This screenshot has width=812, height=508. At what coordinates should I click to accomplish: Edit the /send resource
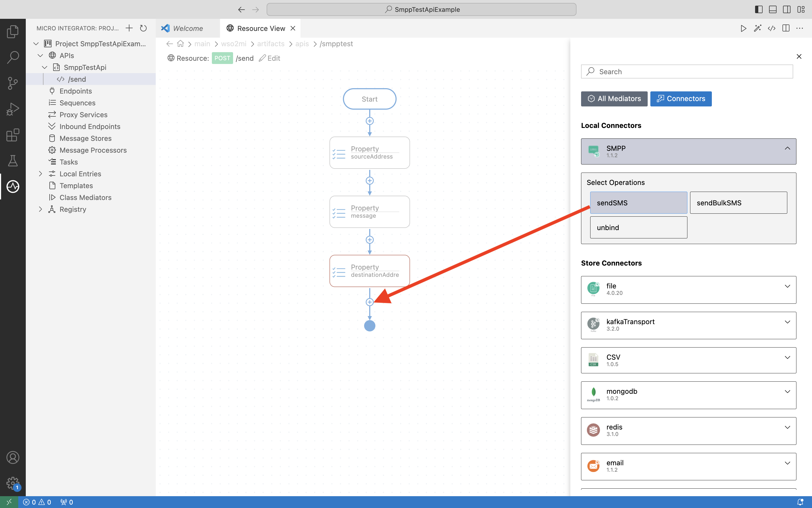point(269,58)
